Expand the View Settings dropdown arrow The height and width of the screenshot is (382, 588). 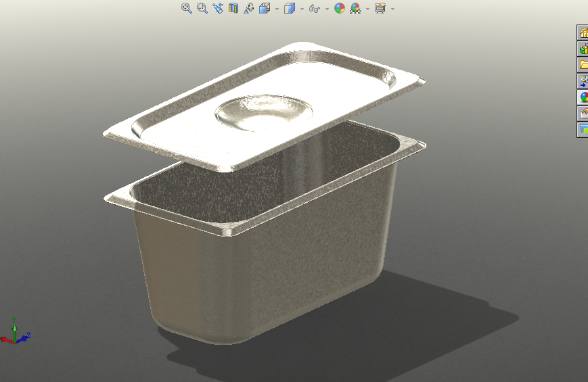[392, 9]
